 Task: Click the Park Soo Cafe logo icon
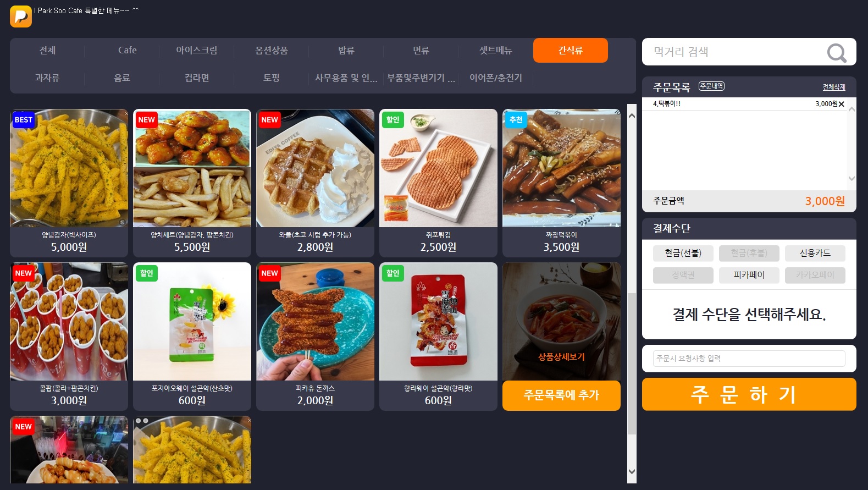(x=21, y=16)
